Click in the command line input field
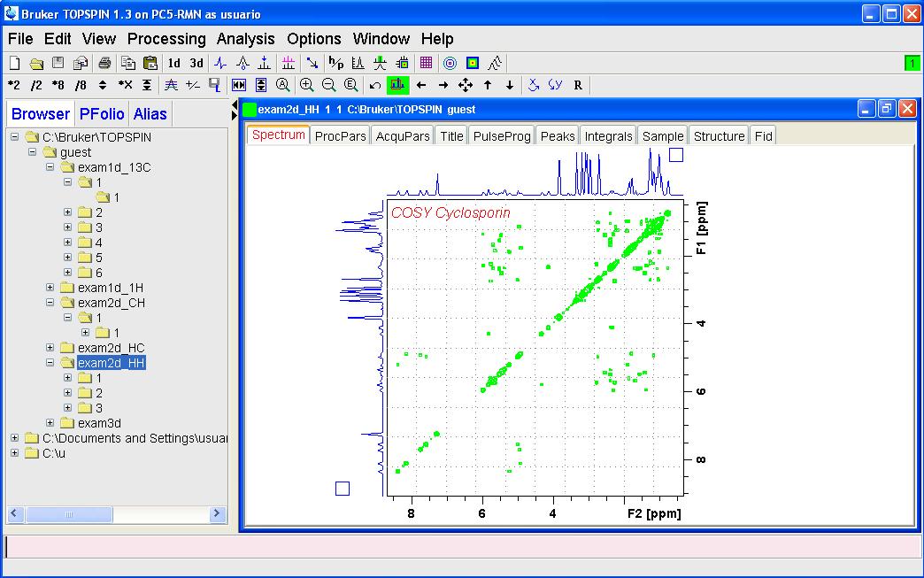The width and height of the screenshot is (924, 578). coord(462,547)
